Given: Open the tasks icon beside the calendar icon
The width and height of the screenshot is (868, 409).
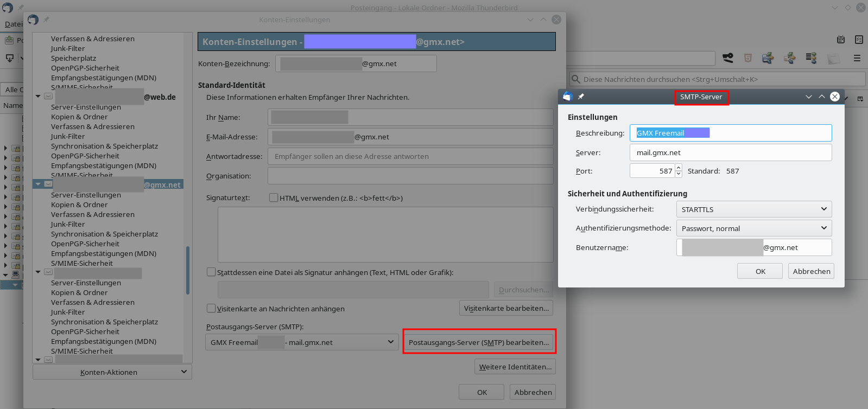Looking at the screenshot, I should (x=859, y=40).
